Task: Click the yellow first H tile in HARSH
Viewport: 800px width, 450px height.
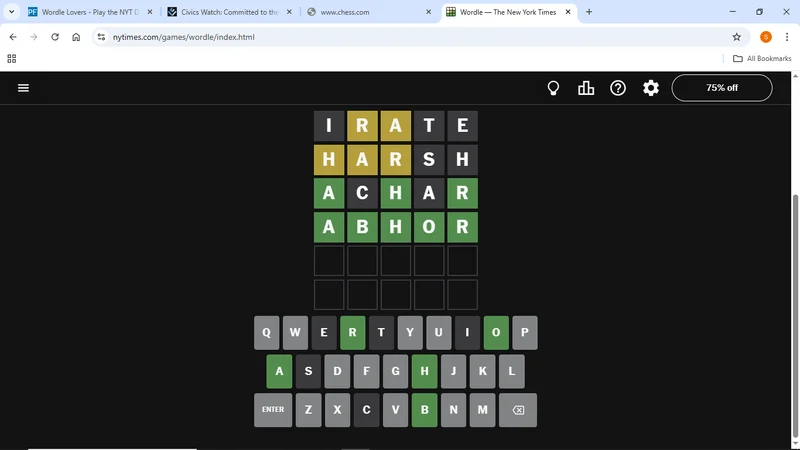Action: [x=329, y=159]
